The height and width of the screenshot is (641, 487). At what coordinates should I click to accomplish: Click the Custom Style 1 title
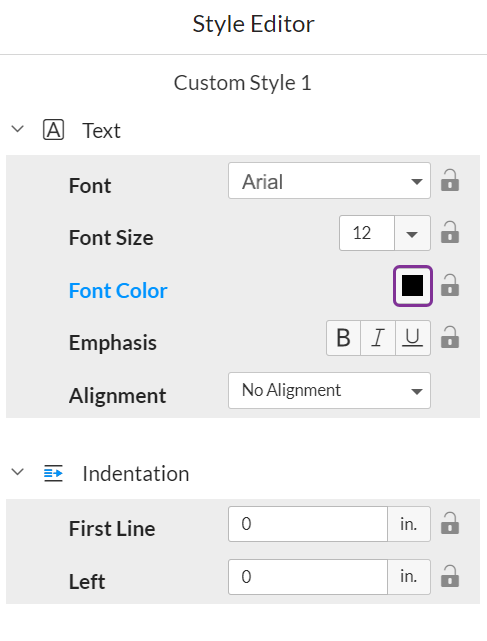coord(243,83)
